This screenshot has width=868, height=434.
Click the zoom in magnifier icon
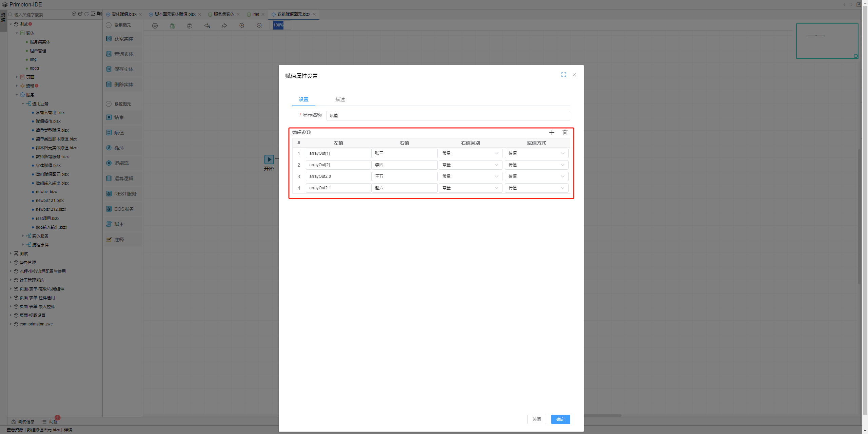(x=242, y=25)
